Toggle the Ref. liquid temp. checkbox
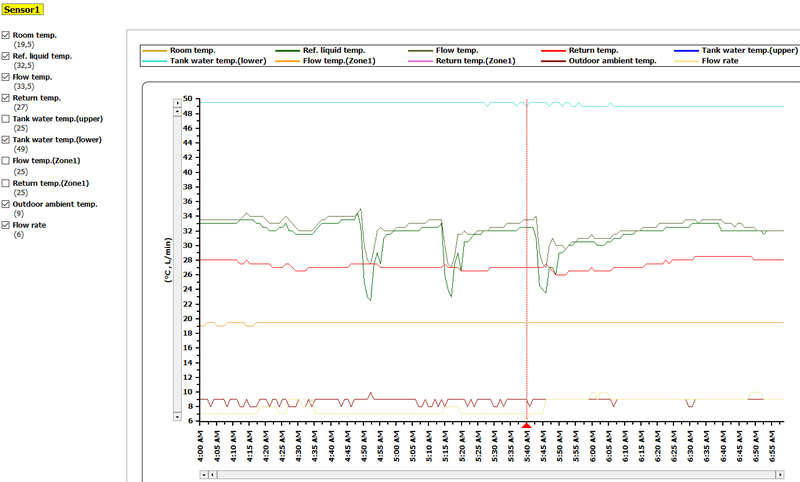This screenshot has height=482, width=800. point(6,56)
